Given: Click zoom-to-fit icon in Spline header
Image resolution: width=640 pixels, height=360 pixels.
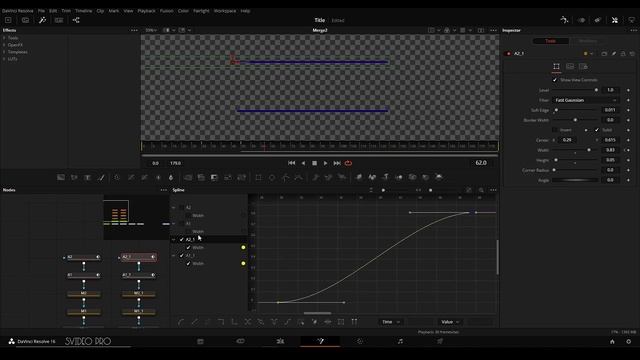Looking at the screenshot, I should [469, 190].
